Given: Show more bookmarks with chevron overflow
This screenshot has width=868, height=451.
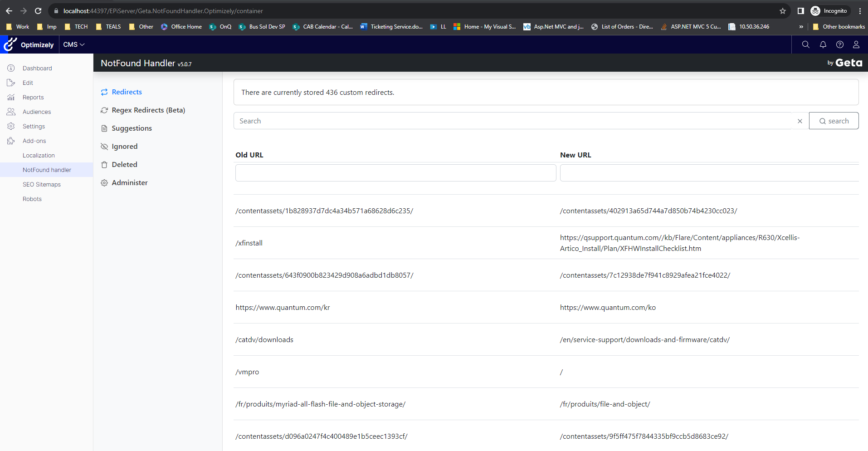Looking at the screenshot, I should click(x=801, y=27).
